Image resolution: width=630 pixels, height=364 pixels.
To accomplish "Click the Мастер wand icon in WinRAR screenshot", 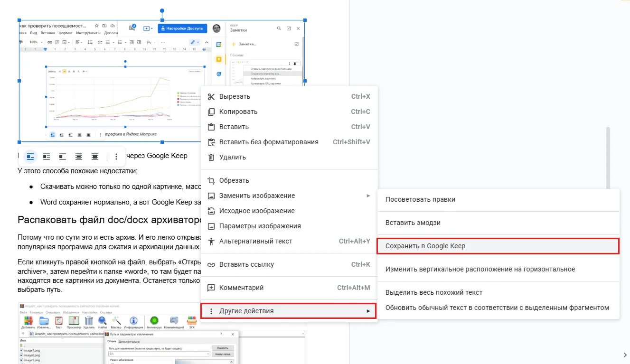I will click(x=116, y=323).
